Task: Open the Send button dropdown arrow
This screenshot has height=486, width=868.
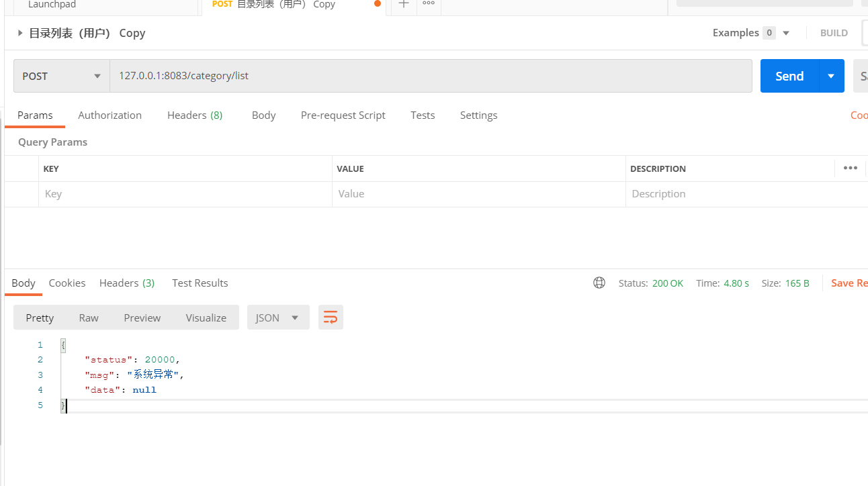Action: pos(831,76)
